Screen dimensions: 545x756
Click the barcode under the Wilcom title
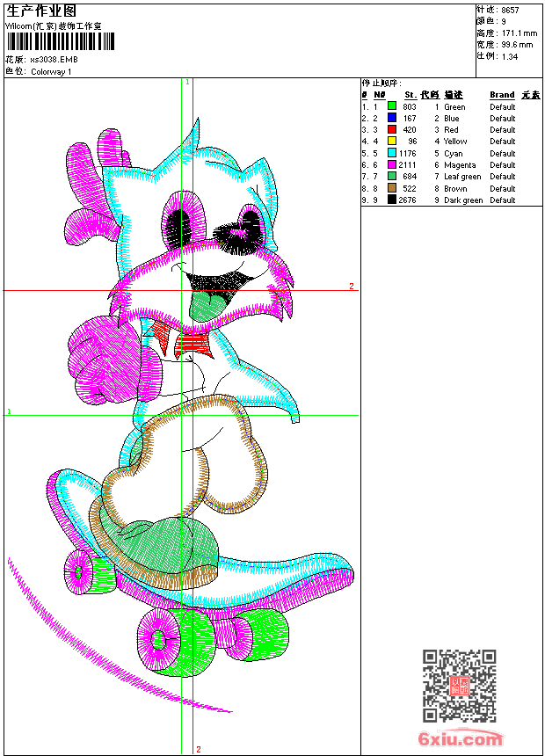[x=61, y=42]
